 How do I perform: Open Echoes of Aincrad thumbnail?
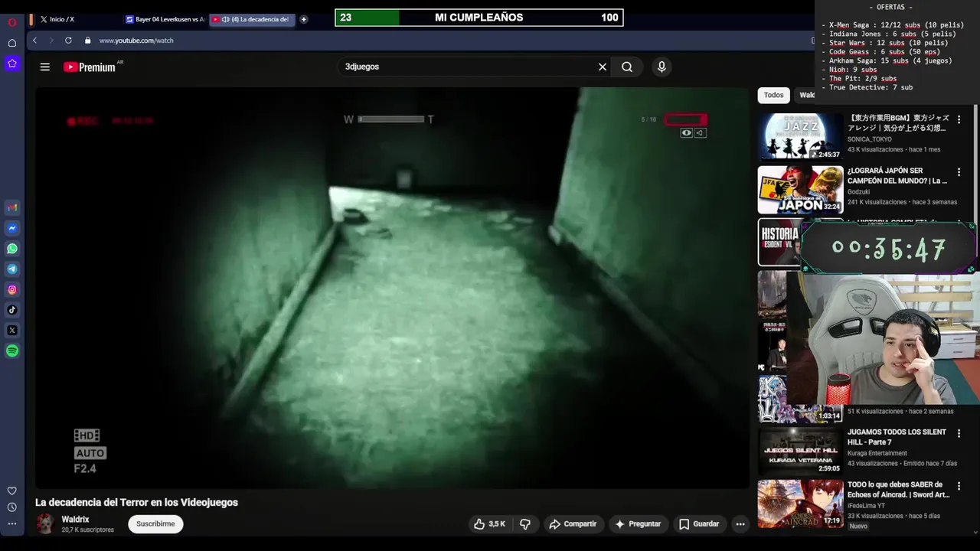800,504
